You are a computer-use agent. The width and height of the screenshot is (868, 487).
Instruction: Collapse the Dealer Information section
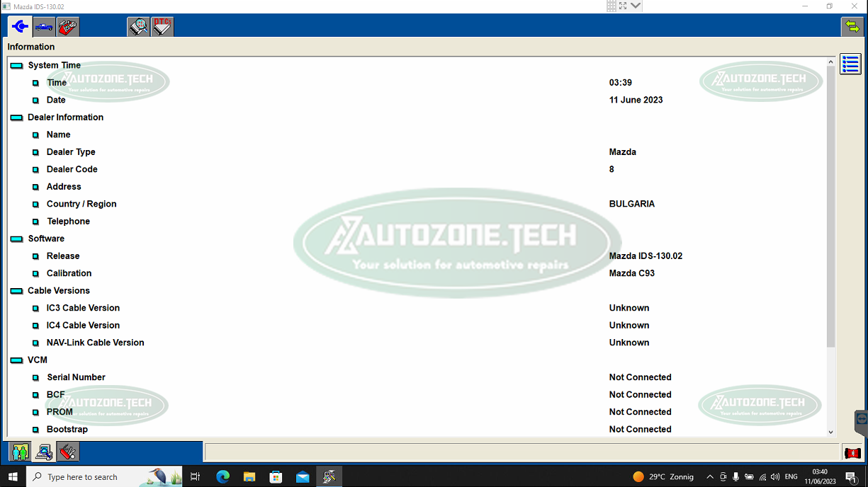16,118
